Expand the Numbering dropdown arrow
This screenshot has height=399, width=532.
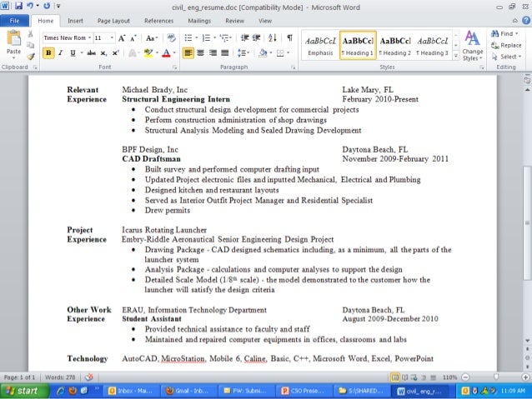tap(215, 38)
